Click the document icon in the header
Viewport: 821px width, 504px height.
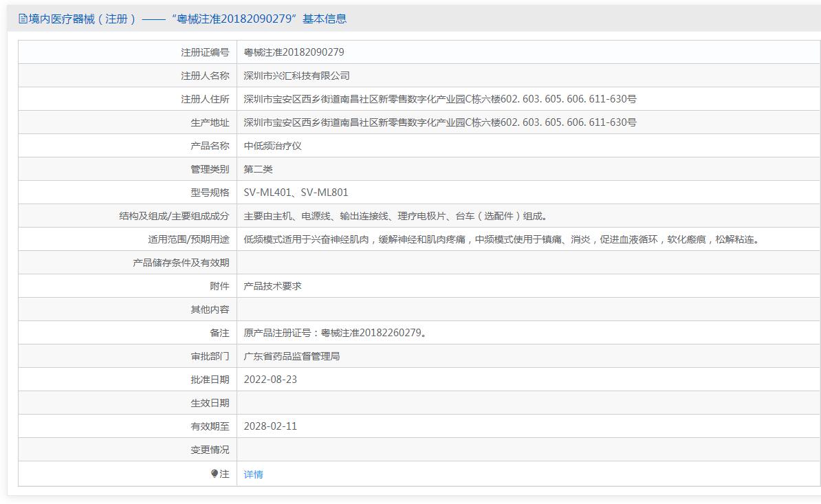coord(23,19)
